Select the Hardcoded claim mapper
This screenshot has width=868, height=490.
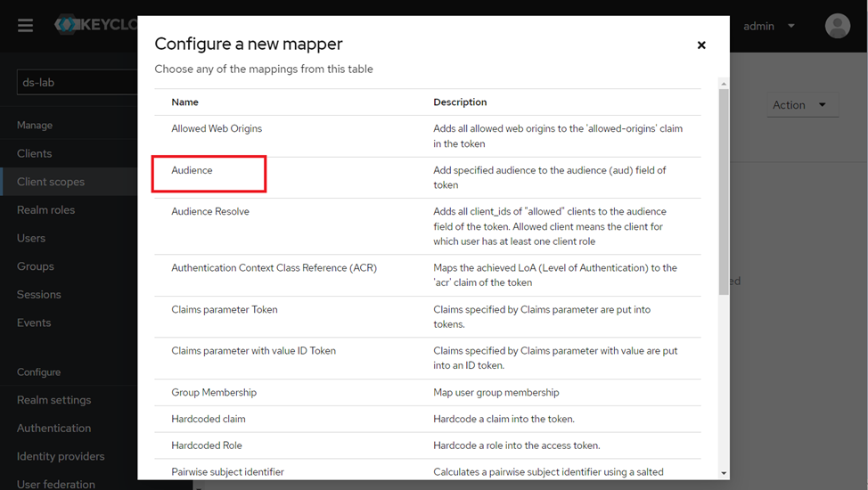[209, 419]
